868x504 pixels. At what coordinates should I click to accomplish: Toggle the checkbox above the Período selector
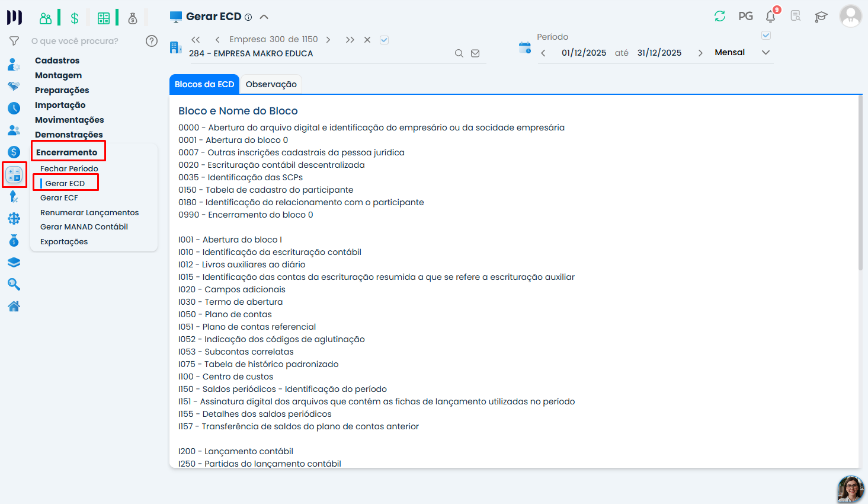[766, 36]
